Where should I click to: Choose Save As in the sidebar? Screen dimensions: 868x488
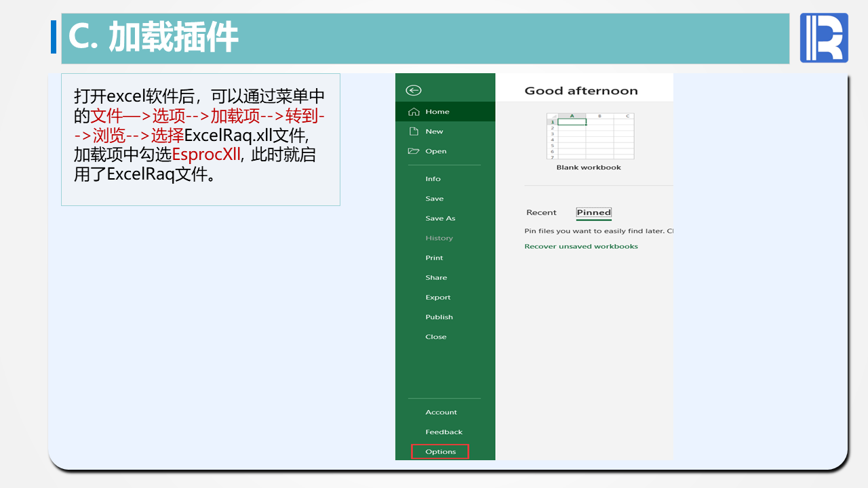pos(440,218)
